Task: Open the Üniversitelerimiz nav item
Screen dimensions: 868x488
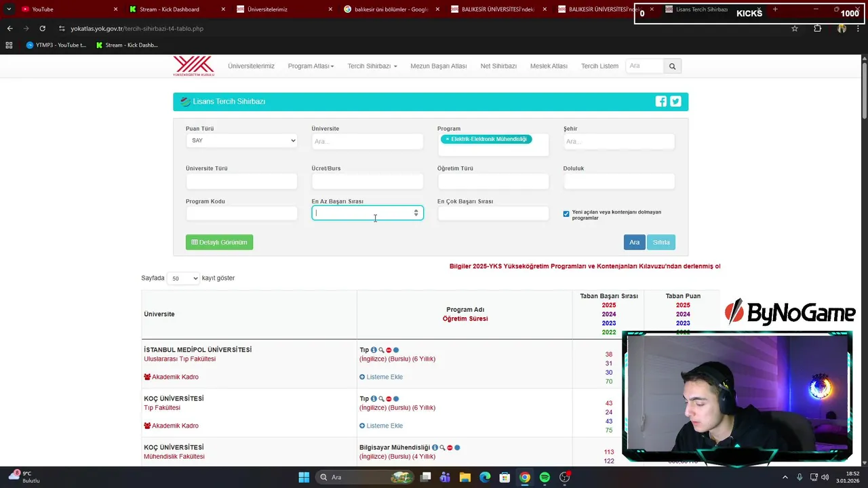Action: tap(251, 66)
